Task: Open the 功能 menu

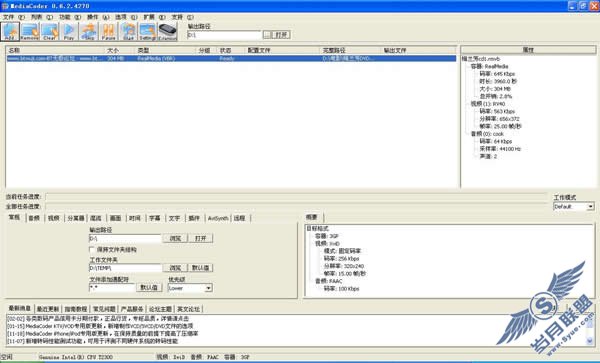Action: coord(70,17)
